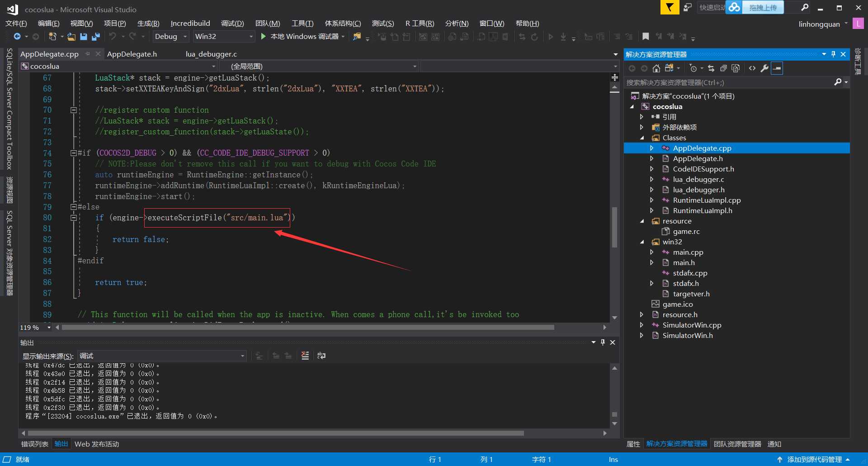868x466 pixels.
Task: Open the 诊断工具 side tab
Action: pos(858,61)
